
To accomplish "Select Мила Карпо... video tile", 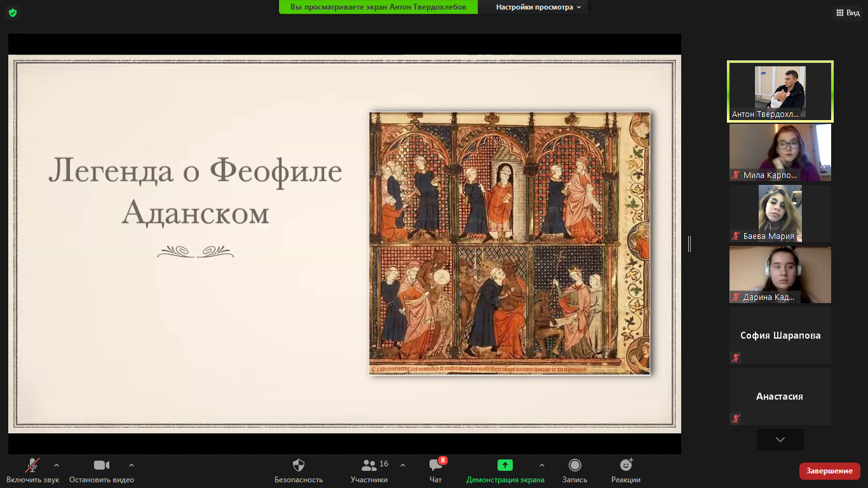I will pyautogui.click(x=780, y=152).
